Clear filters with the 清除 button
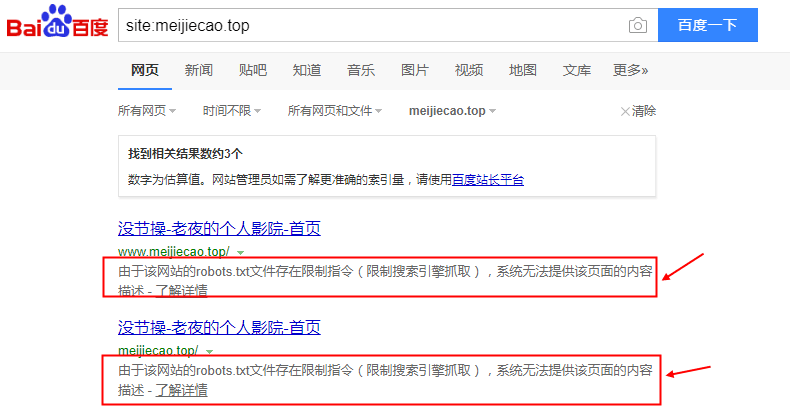The width and height of the screenshot is (790, 415). pos(638,111)
